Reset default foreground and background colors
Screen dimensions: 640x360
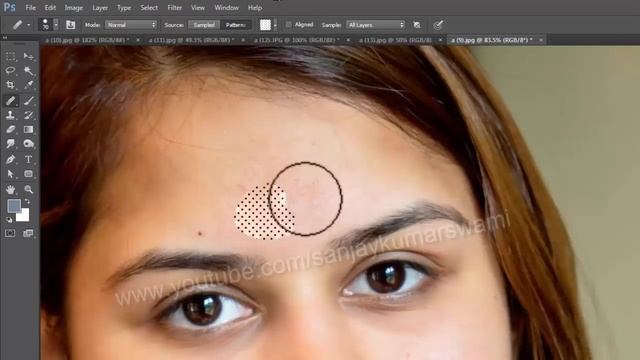coord(9,220)
